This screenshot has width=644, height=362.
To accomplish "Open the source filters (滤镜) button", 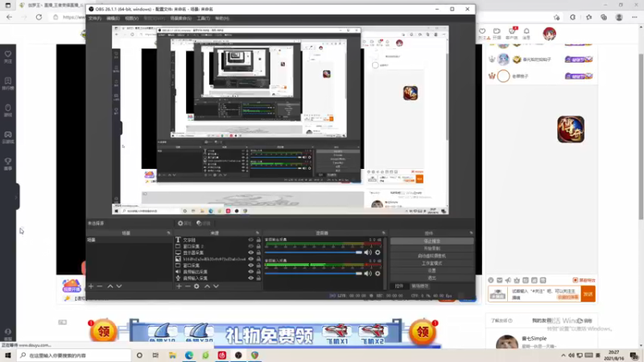I will (204, 224).
